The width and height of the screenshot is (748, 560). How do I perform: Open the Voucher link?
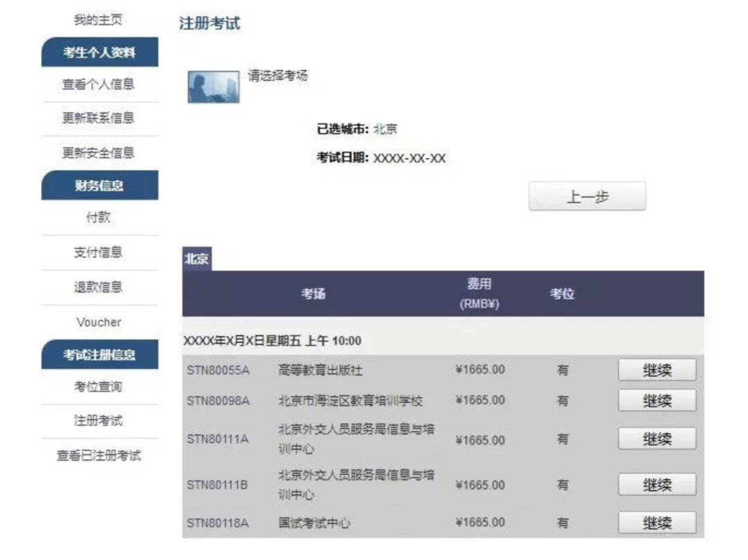click(x=99, y=322)
